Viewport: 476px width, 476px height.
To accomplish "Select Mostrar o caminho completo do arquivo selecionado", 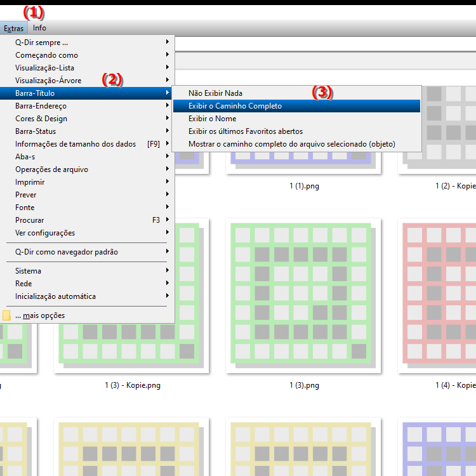I will click(291, 144).
